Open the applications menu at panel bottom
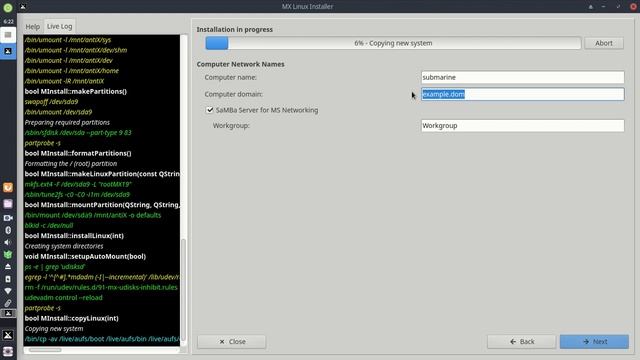This screenshot has height=360, width=640. tap(8, 351)
